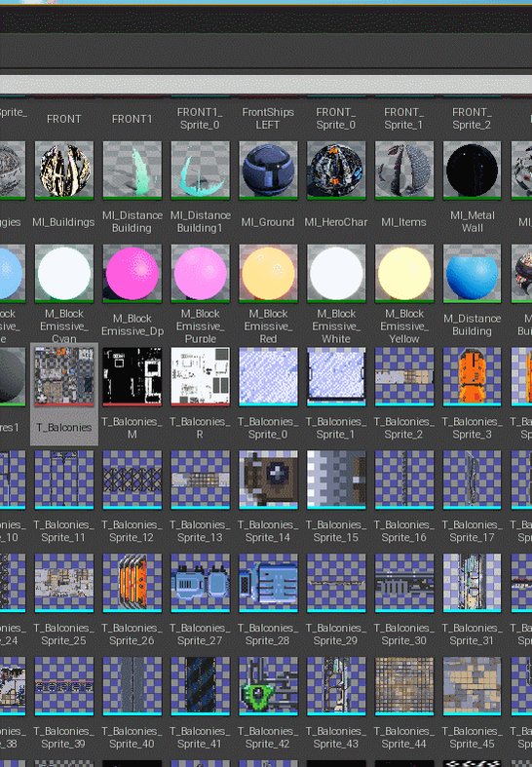The width and height of the screenshot is (532, 767).
Task: Select the MI_HeroChar material thumbnail
Action: [x=336, y=171]
